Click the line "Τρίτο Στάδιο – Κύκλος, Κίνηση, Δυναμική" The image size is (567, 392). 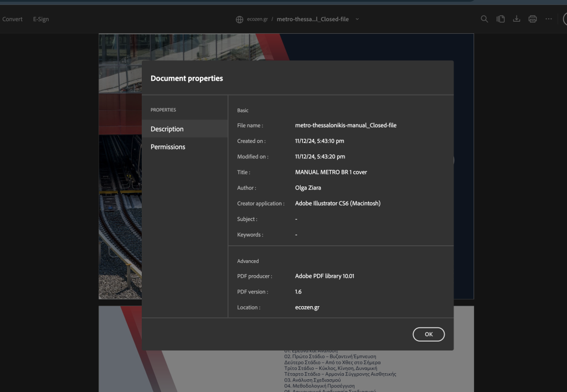point(331,368)
